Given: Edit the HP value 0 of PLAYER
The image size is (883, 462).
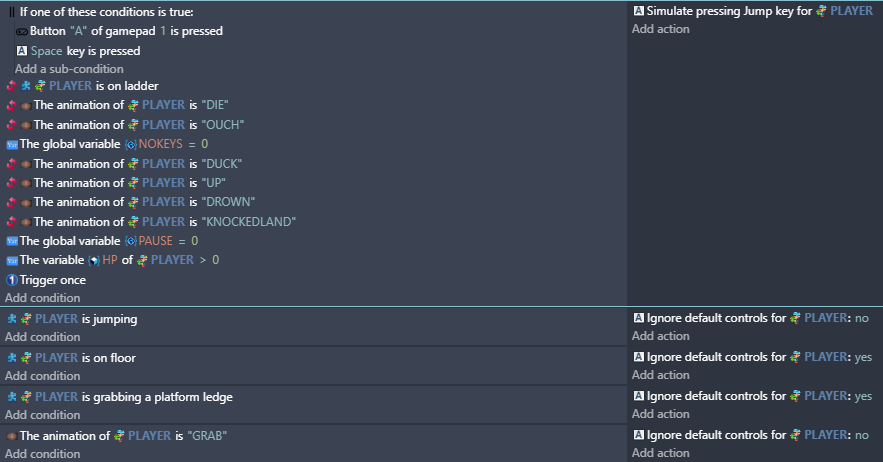Looking at the screenshot, I should (215, 260).
